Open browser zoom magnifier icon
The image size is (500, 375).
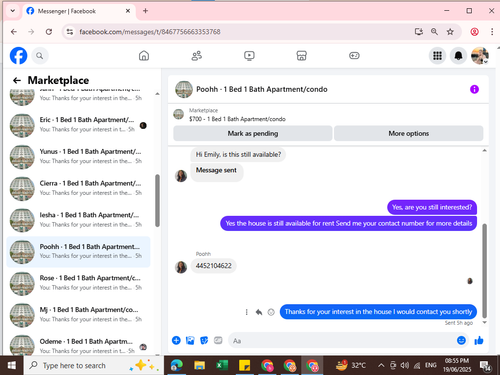[x=434, y=32]
